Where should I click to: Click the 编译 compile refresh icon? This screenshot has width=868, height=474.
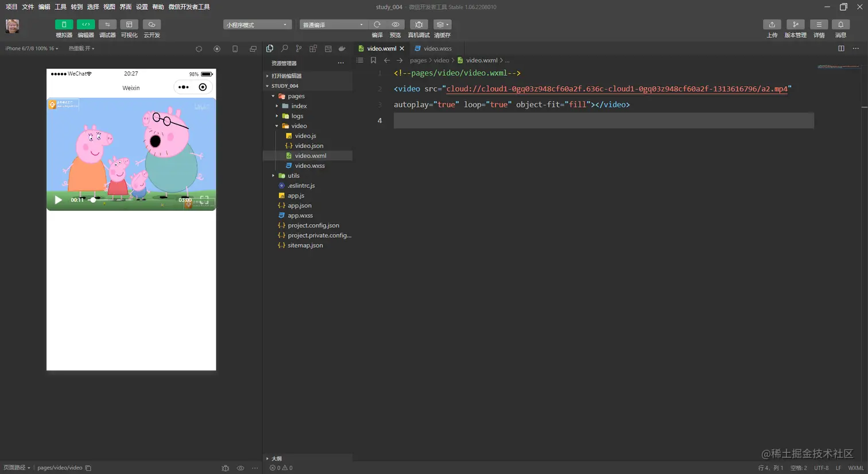click(x=377, y=25)
